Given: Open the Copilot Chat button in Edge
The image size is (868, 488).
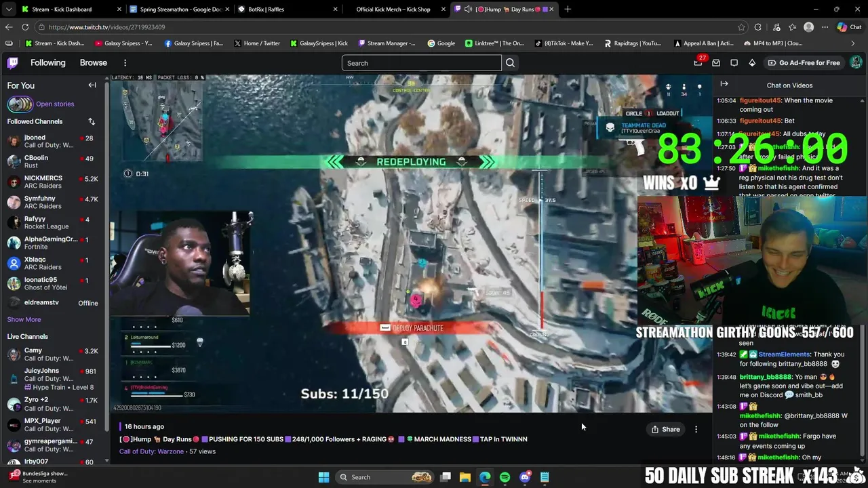Looking at the screenshot, I should click(x=850, y=27).
